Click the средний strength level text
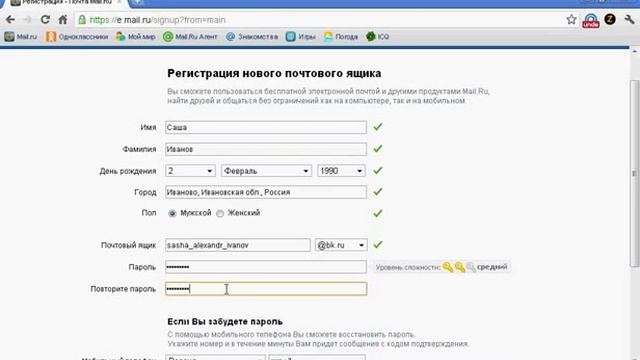The height and width of the screenshot is (360, 640). pyautogui.click(x=492, y=267)
